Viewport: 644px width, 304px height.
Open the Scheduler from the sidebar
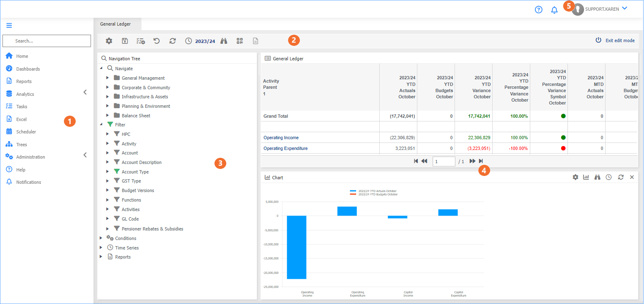point(25,131)
